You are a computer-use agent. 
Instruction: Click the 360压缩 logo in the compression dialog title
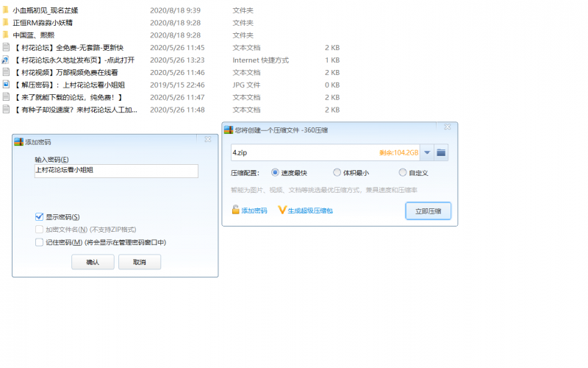point(229,130)
